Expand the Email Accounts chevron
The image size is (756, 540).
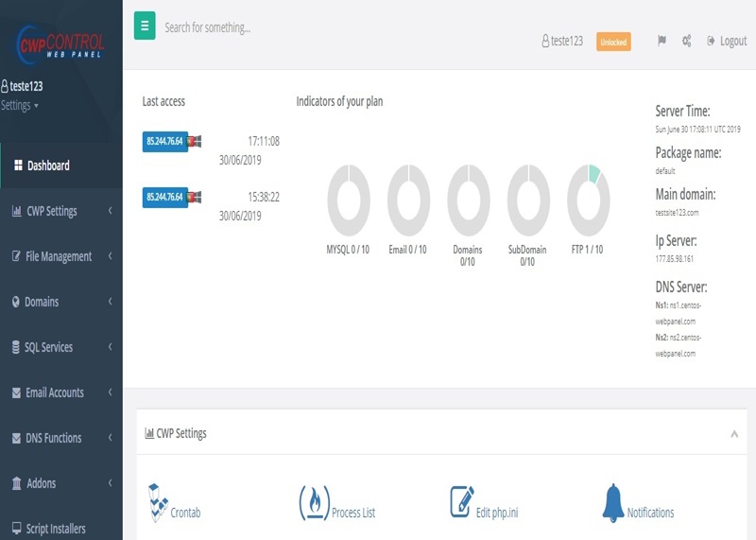(x=110, y=392)
